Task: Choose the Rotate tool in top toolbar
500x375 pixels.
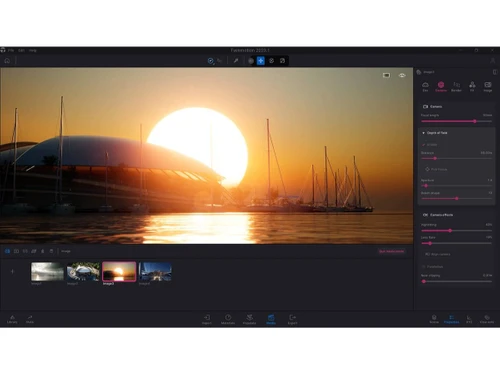Action: [x=272, y=61]
